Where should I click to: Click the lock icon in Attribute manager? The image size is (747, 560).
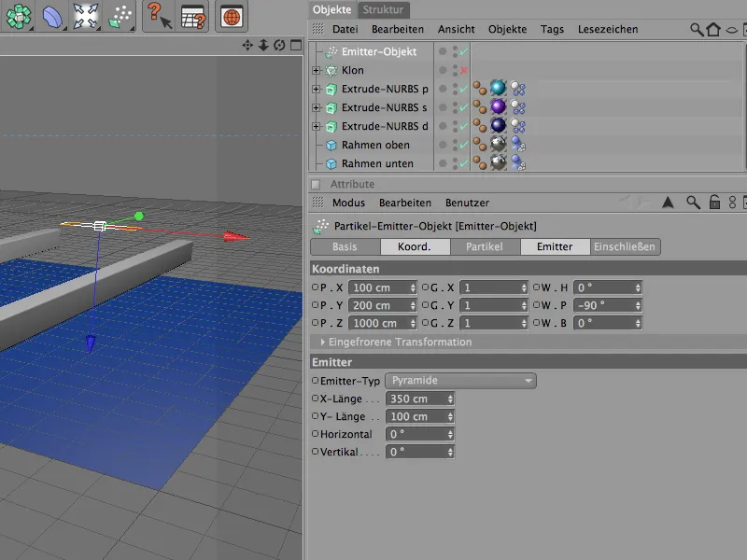pos(714,203)
